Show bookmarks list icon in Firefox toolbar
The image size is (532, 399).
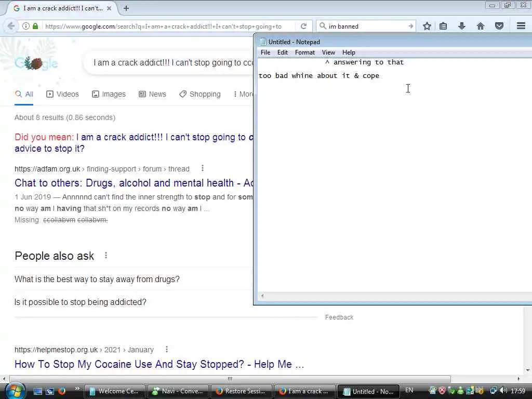pos(443,26)
